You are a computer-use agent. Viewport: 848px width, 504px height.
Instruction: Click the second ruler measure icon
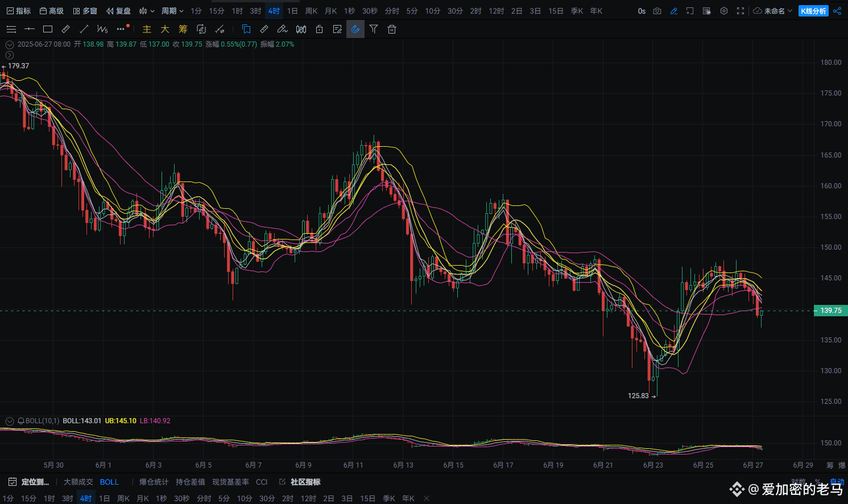click(264, 29)
